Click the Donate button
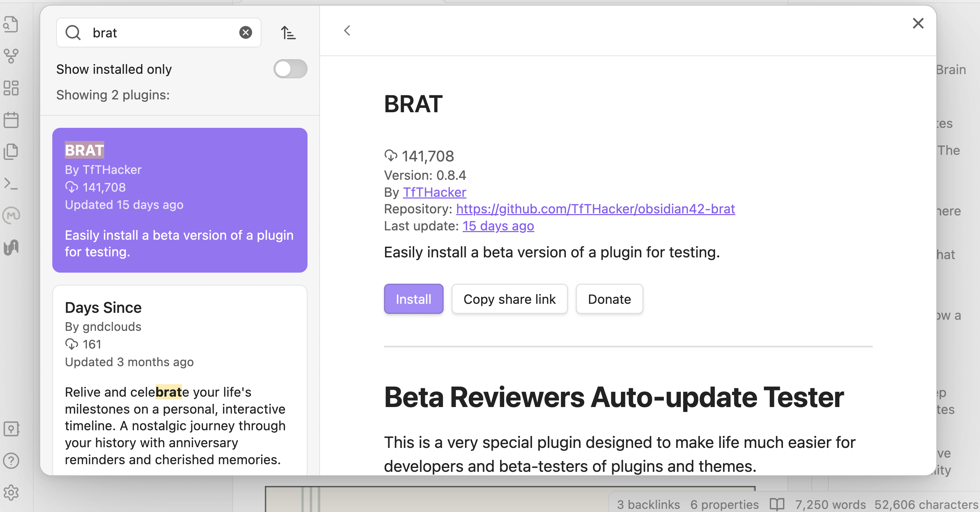This screenshot has width=980, height=512. click(609, 299)
